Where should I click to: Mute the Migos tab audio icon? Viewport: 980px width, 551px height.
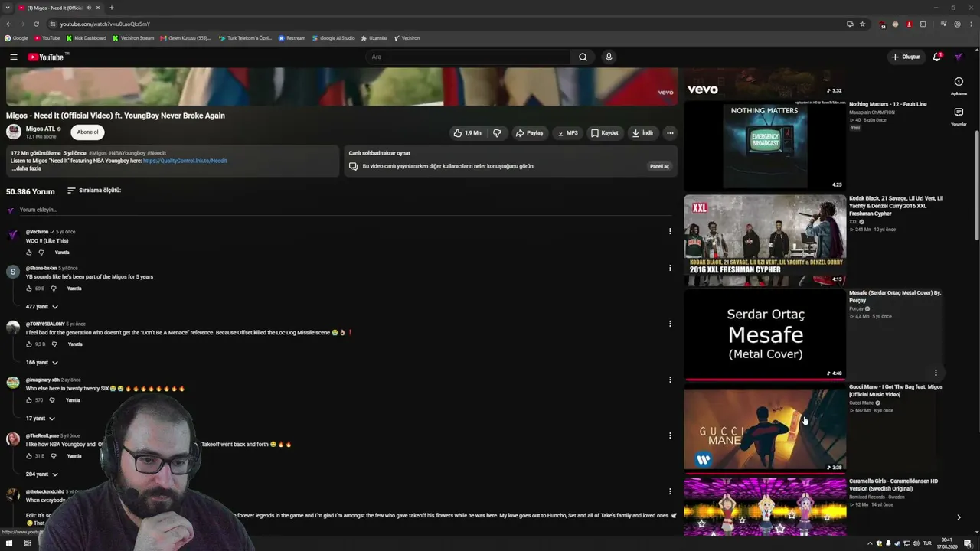click(88, 8)
